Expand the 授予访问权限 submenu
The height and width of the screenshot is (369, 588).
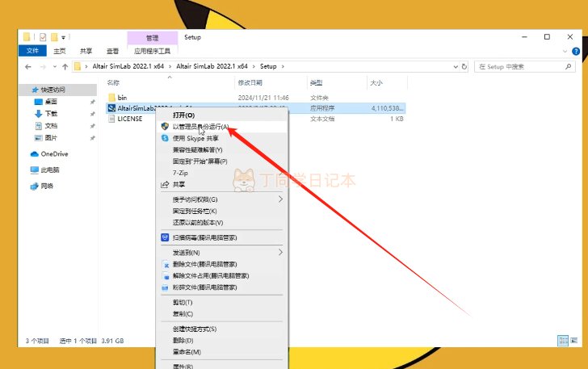pyautogui.click(x=280, y=199)
